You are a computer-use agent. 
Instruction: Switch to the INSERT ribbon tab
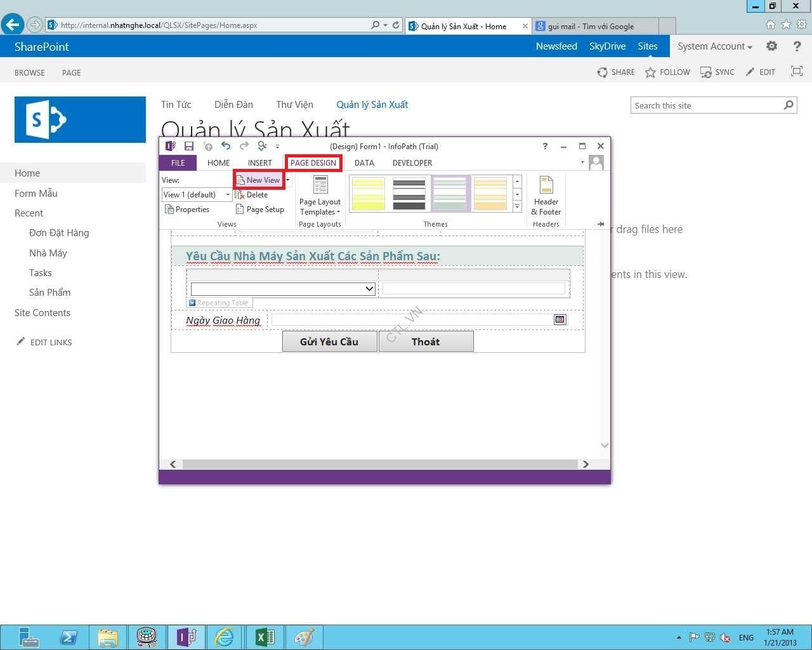(x=259, y=163)
